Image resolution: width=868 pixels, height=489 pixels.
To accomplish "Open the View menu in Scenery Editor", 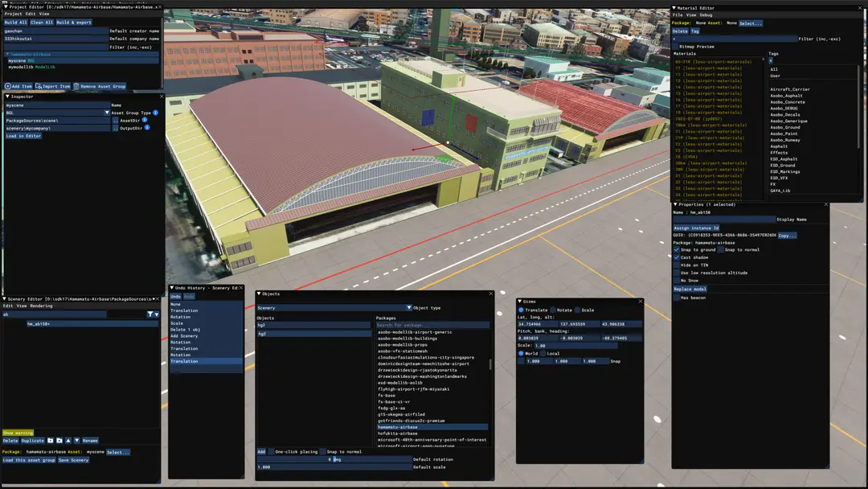I will pyautogui.click(x=22, y=306).
